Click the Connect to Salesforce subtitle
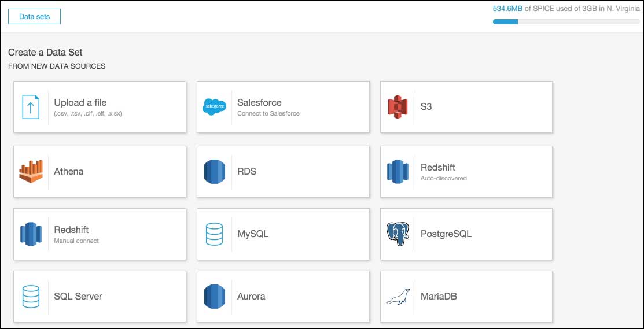 tap(268, 113)
